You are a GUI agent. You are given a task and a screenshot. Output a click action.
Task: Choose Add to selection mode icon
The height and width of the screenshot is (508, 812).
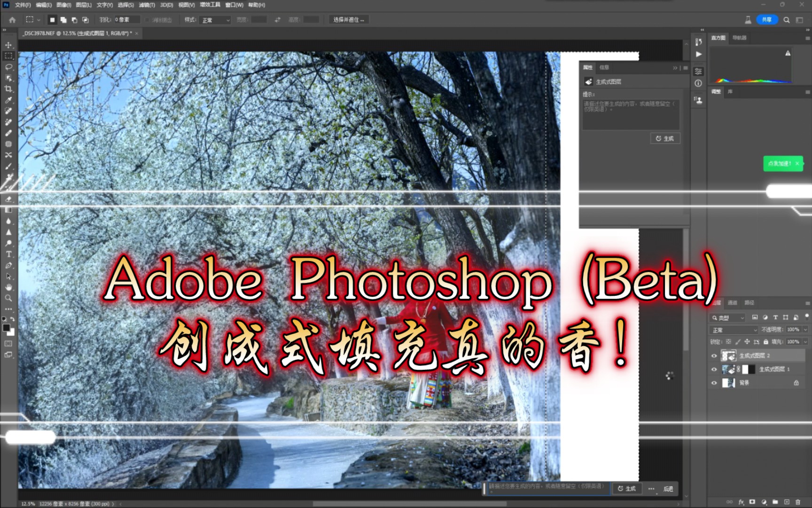click(x=63, y=20)
